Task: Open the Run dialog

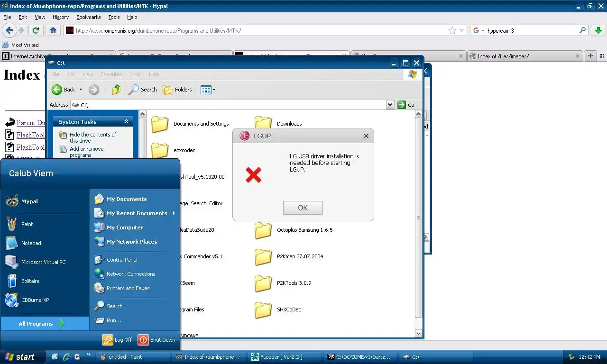Action: 134,320
